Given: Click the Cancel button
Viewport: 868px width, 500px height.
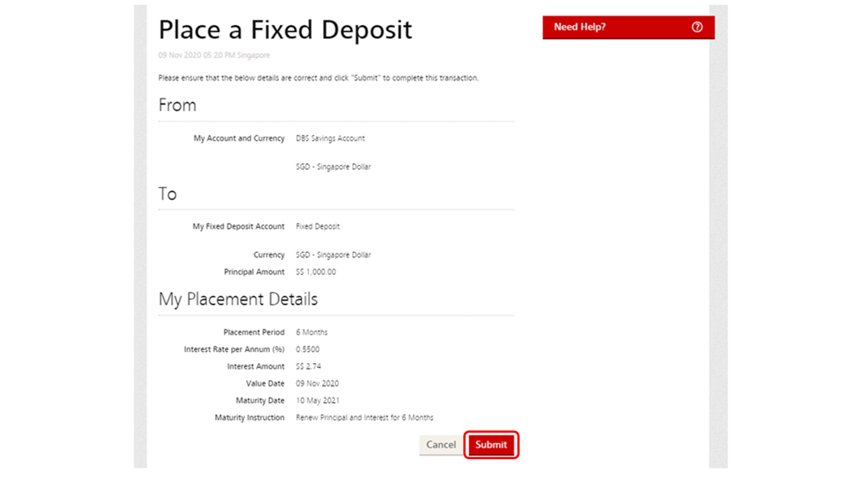Looking at the screenshot, I should (x=441, y=445).
